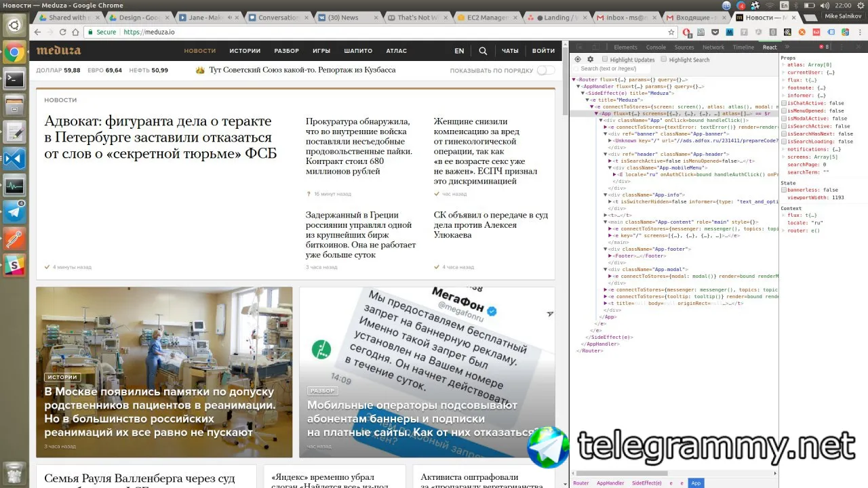Enable the Highlight Search checkbox
The width and height of the screenshot is (868, 488).
[x=664, y=60]
